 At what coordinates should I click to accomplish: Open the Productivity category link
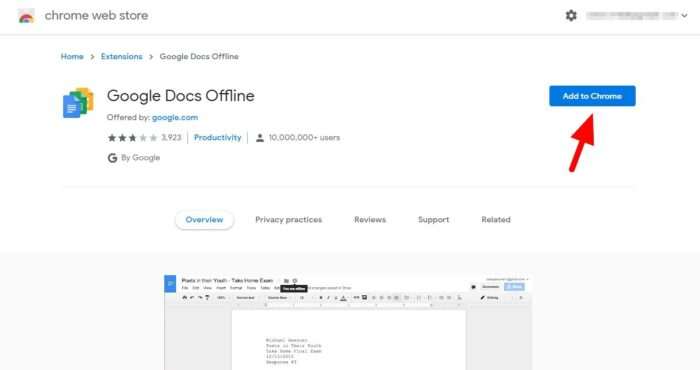[217, 137]
